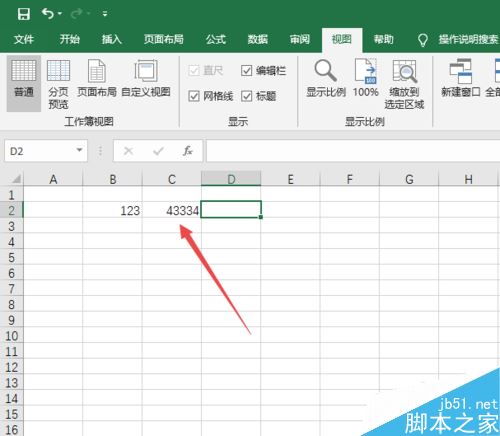Select row 1 header
Viewport: 500px width, 436px height.
coord(11,195)
